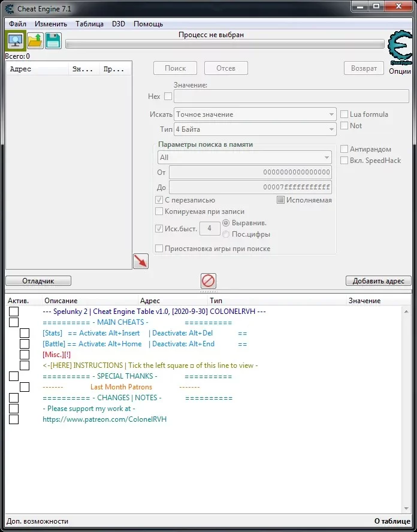Click О таблице in status bar
The width and height of the screenshot is (417, 532).
[392, 521]
